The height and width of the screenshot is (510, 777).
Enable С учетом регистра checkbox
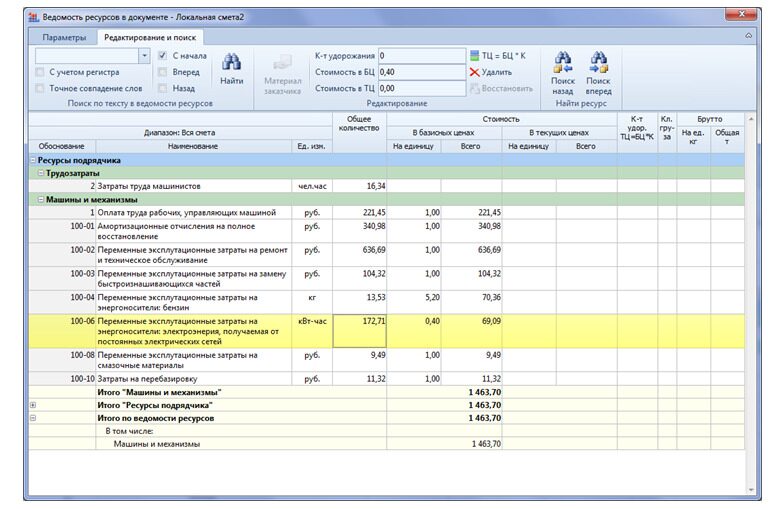[x=40, y=72]
